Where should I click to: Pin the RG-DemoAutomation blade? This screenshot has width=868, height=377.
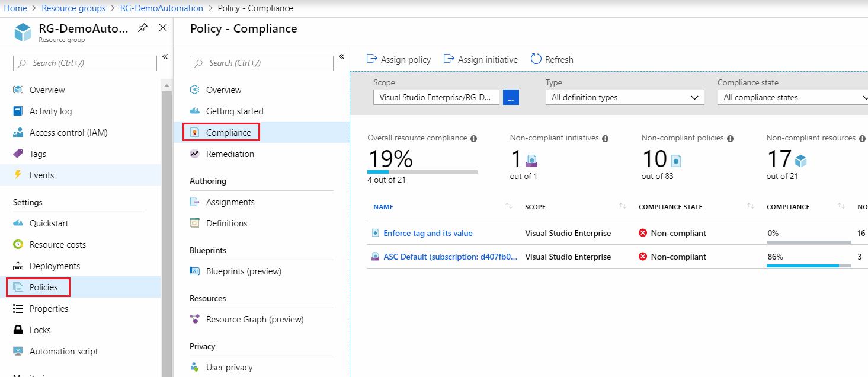(x=143, y=28)
